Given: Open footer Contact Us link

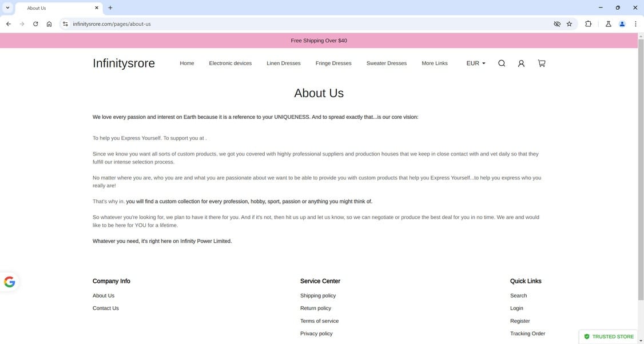Looking at the screenshot, I should pyautogui.click(x=106, y=309).
